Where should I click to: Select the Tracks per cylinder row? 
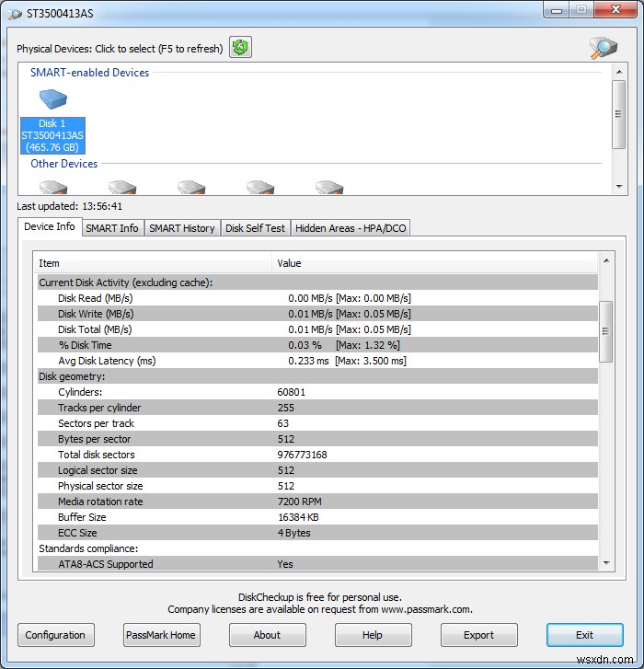coord(317,408)
